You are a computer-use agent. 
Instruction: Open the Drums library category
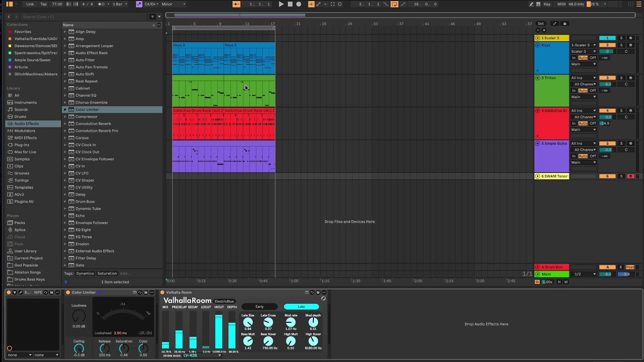click(x=20, y=117)
